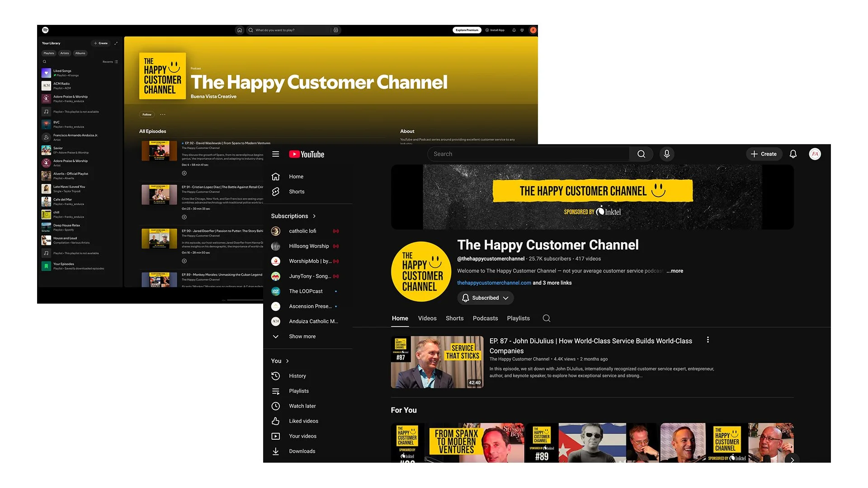The height and width of the screenshot is (488, 868).
Task: Add EP. 91 to Your Episodes in Spotify
Action: tap(184, 217)
